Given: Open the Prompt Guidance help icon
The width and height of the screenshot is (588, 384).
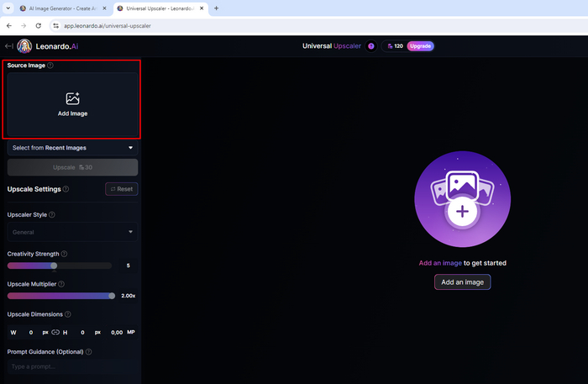Looking at the screenshot, I should click(x=88, y=352).
